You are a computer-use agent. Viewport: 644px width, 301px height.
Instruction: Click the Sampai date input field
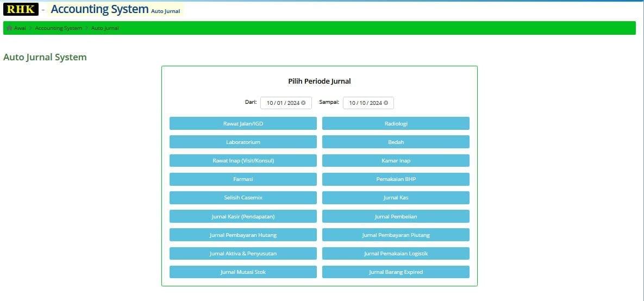365,103
